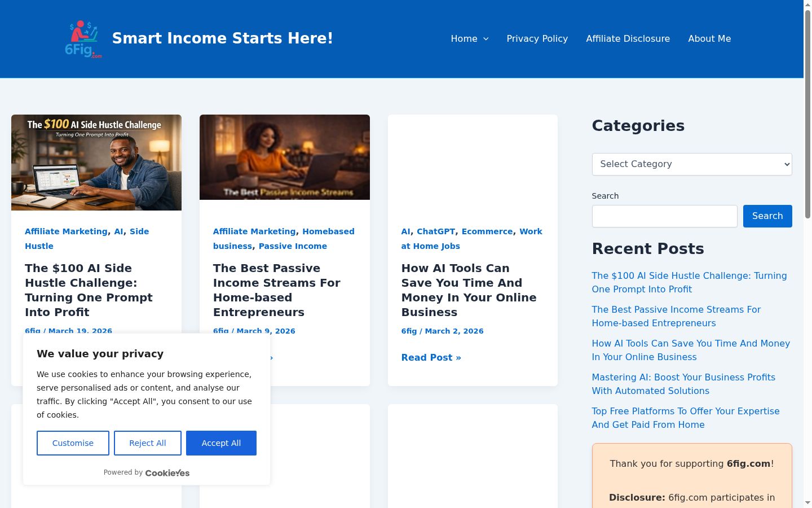Click Side Hustle category tag
This screenshot has width=812, height=508.
(87, 239)
